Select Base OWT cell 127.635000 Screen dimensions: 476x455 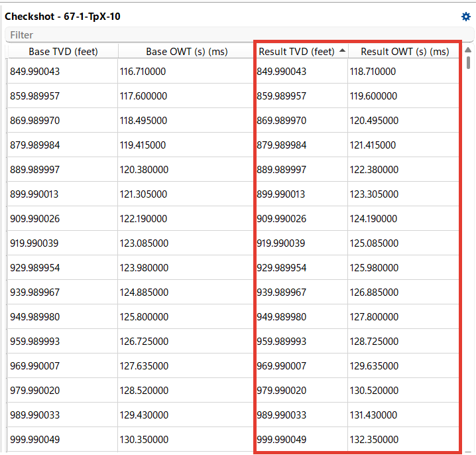(x=186, y=365)
